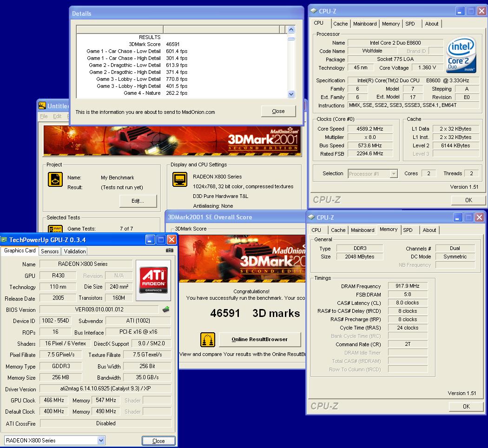The width and height of the screenshot is (488, 448).
Task: Click the ATI CrossFire Disabled field
Action: [x=106, y=423]
